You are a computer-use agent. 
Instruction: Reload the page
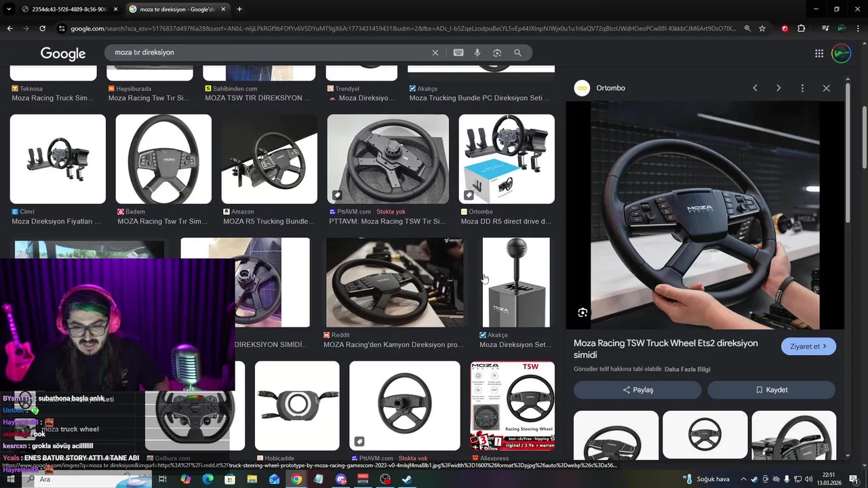tap(42, 28)
